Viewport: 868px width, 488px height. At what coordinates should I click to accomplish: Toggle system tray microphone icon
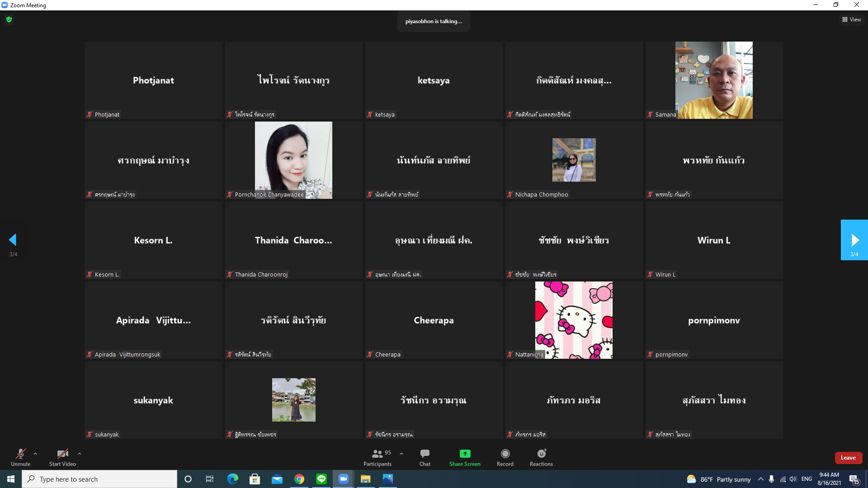click(771, 479)
